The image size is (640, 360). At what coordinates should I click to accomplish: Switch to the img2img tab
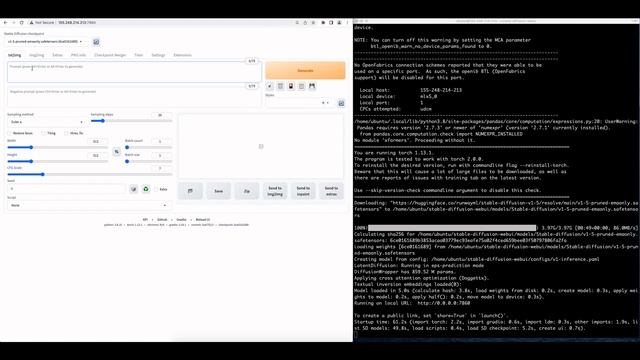click(36, 55)
